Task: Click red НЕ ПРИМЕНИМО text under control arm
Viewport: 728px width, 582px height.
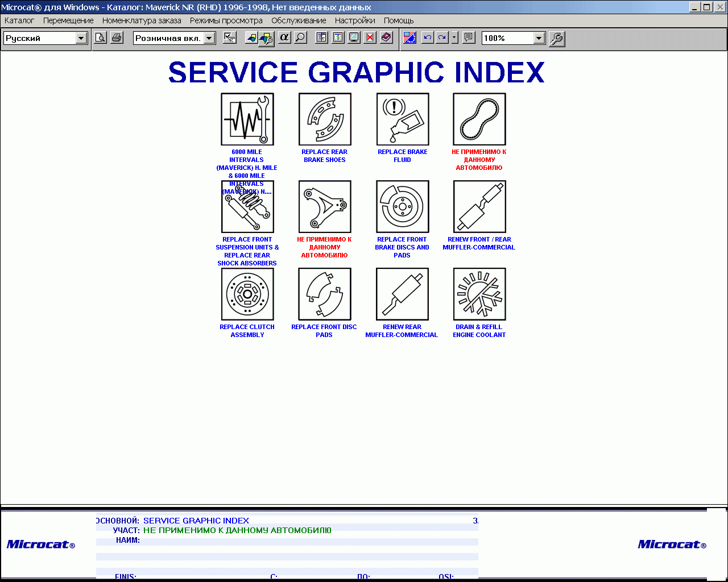Action: coord(324,247)
